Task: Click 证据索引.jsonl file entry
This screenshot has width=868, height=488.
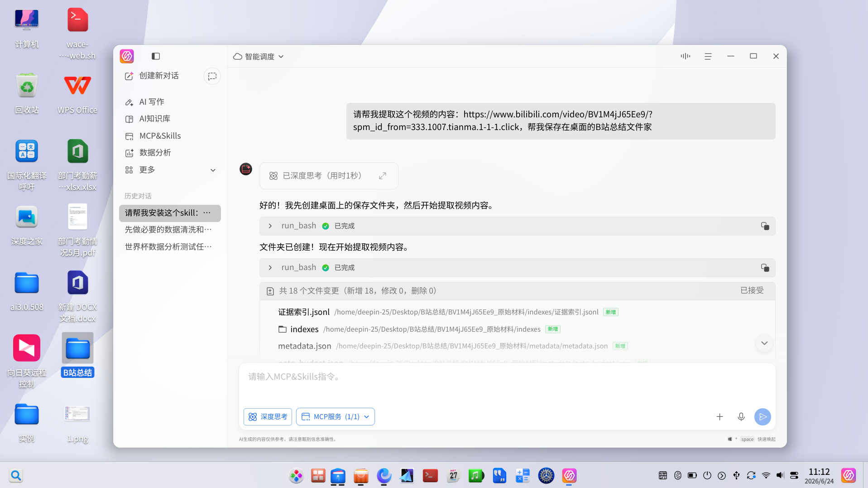Action: pyautogui.click(x=304, y=312)
